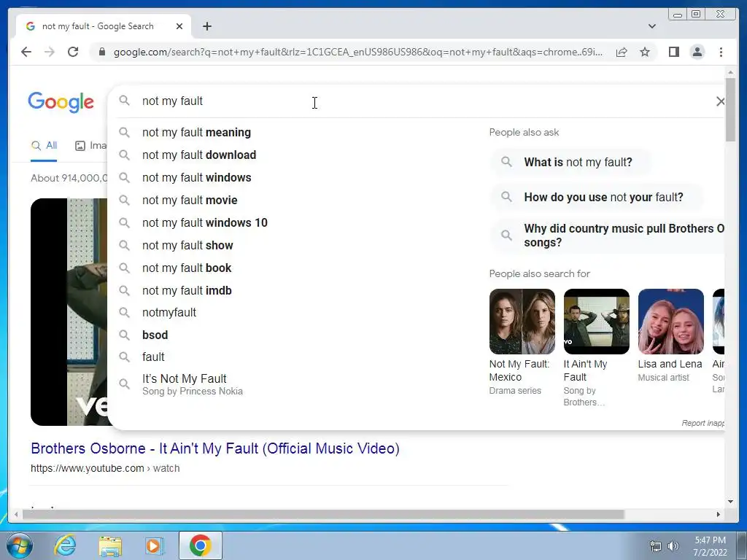
Task: Clear the search box with X
Action: click(x=720, y=101)
